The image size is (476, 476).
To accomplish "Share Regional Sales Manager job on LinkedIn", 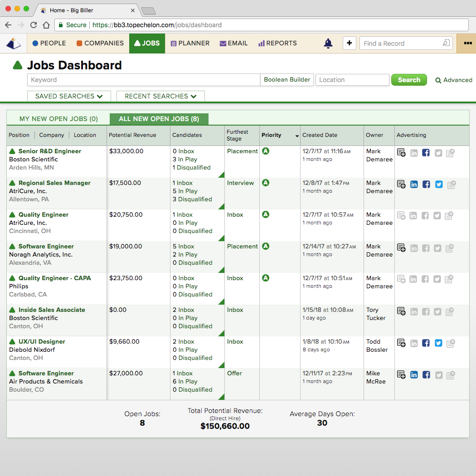I will (413, 185).
